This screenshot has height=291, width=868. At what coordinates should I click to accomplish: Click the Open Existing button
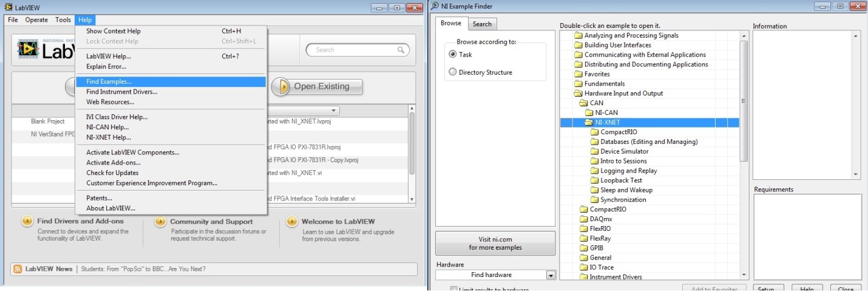click(x=316, y=87)
